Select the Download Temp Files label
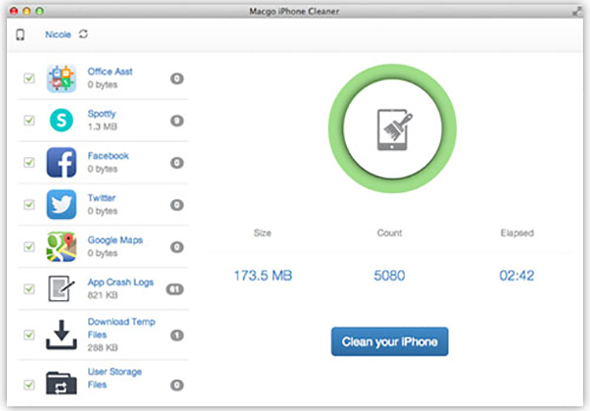The width and height of the screenshot is (590, 411). coord(121,328)
